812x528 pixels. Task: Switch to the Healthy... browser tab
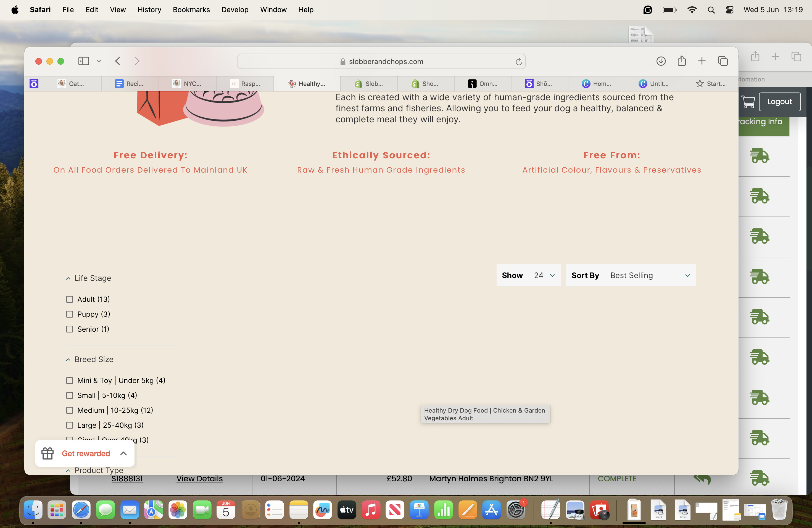tap(307, 84)
